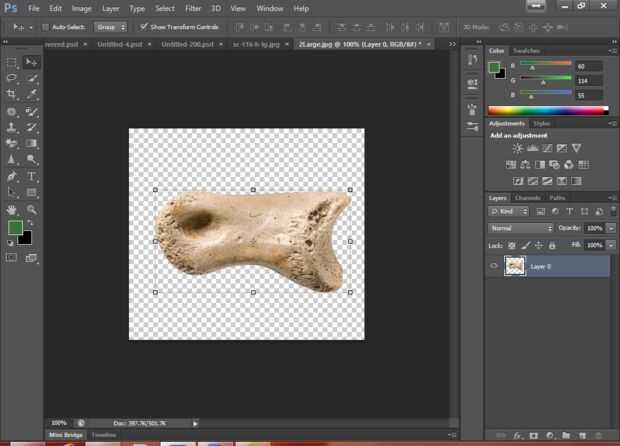Select the Crop tool
The width and height of the screenshot is (620, 446).
tap(12, 94)
